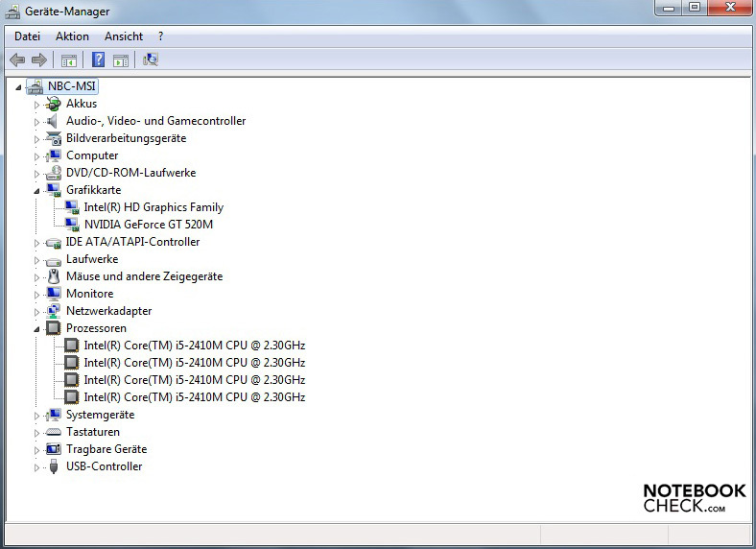756x549 pixels.
Task: Select the Tastaturen label
Action: pyautogui.click(x=93, y=432)
